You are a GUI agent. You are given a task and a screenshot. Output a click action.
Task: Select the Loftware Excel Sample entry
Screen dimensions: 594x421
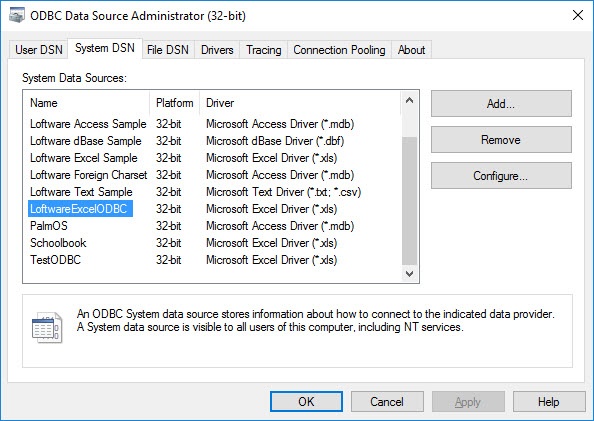pos(84,158)
